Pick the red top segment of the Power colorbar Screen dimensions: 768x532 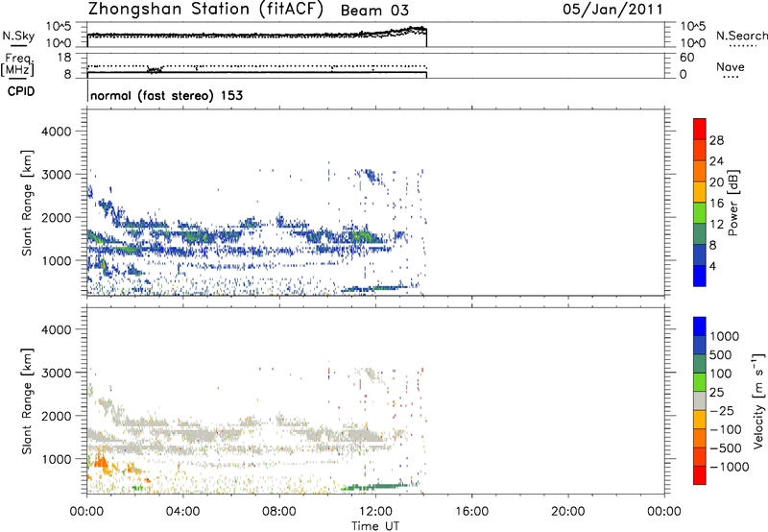700,129
